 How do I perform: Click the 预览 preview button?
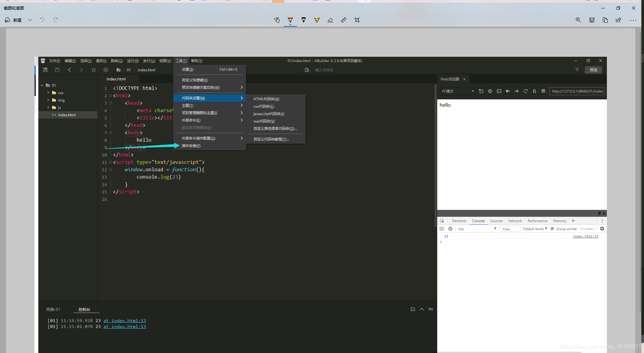click(594, 70)
